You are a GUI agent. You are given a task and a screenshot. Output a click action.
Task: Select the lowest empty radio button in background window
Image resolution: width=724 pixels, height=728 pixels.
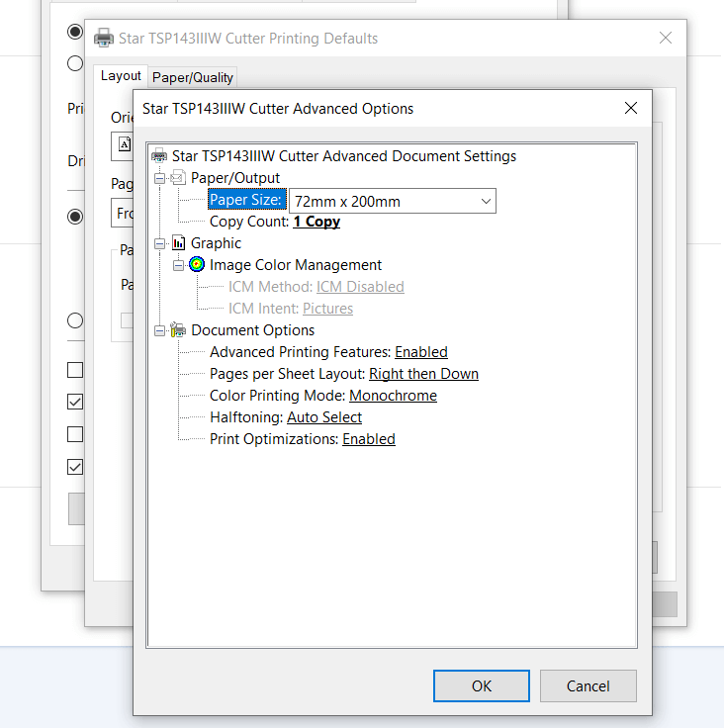pyautogui.click(x=75, y=320)
